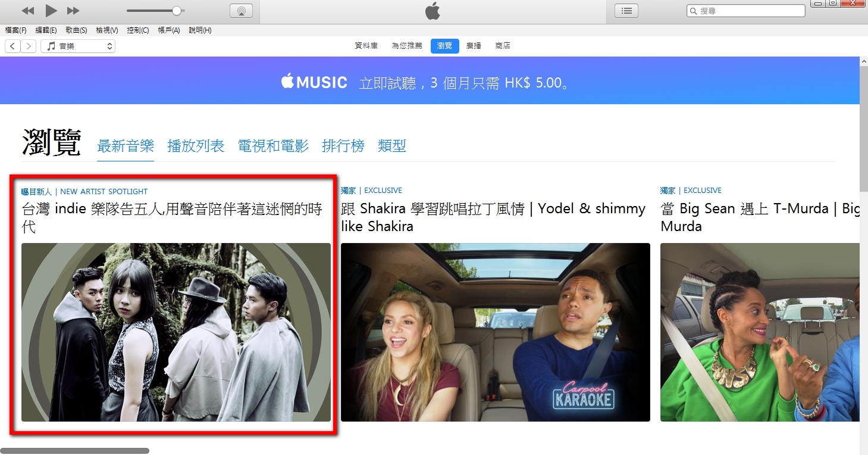868x455 pixels.
Task: Open the AirPlay output icon
Action: [241, 11]
